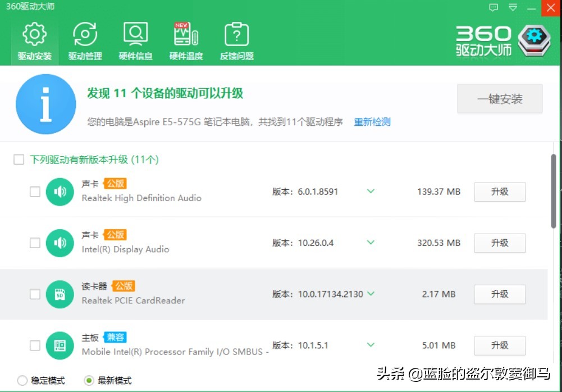Open version options for Intel(R) Display Audio
The image size is (562, 392).
point(371,243)
